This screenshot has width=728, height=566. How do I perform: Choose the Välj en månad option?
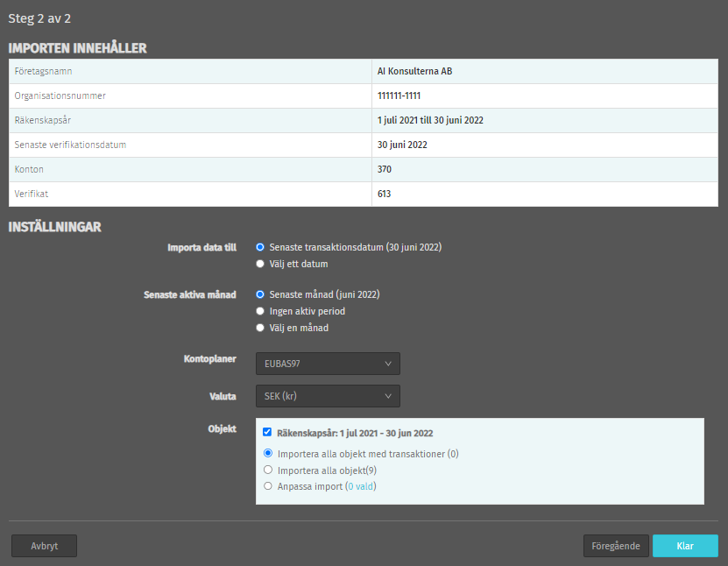tap(260, 328)
